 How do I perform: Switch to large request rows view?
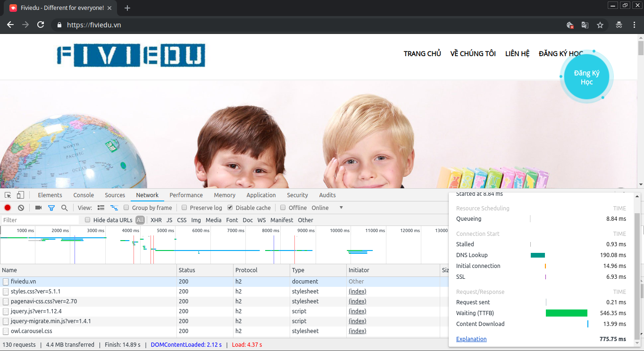pyautogui.click(x=101, y=208)
